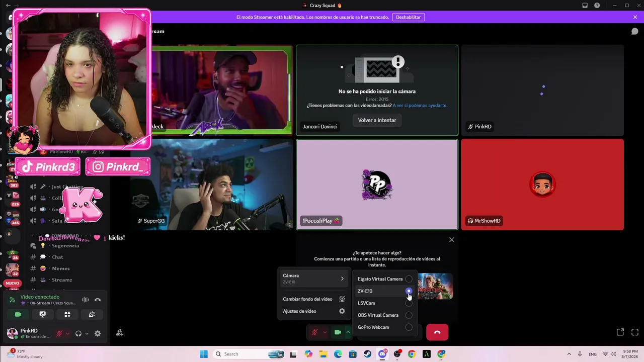Click the Cámara ZV-E10 menu entry
This screenshot has height=362, width=644.
[x=314, y=279]
